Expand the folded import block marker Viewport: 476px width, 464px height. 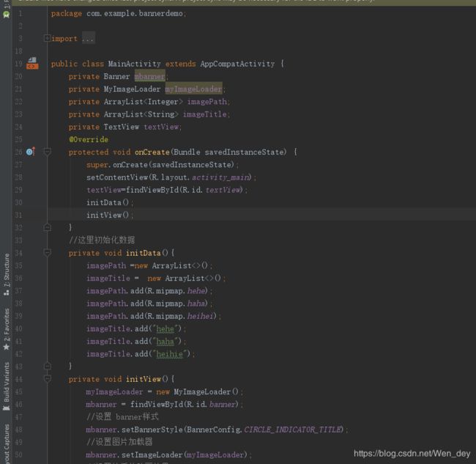pos(47,38)
